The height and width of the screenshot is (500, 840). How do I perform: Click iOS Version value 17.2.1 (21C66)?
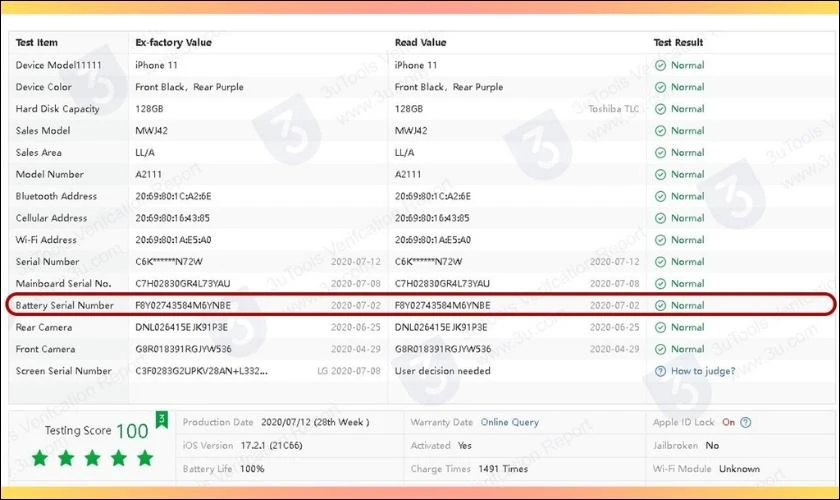(272, 445)
